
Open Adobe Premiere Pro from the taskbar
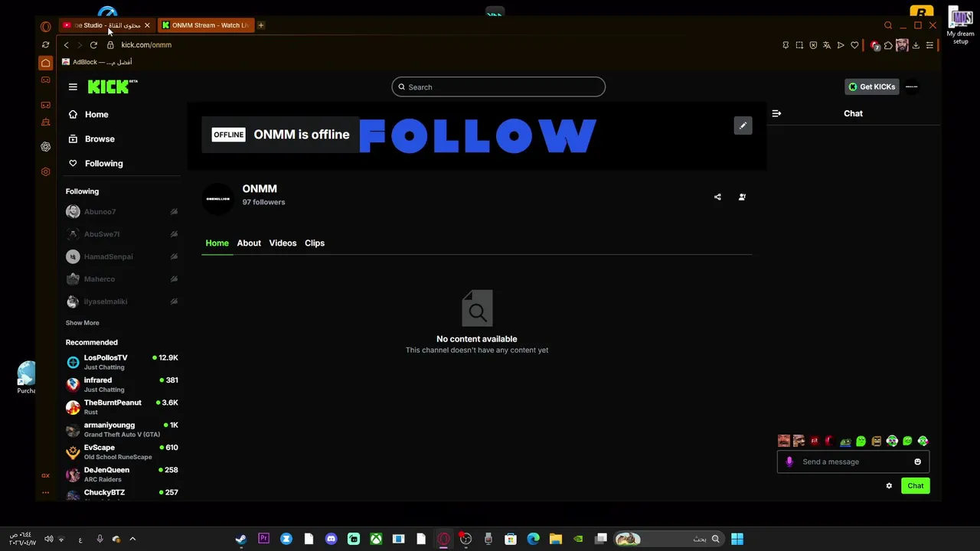pyautogui.click(x=263, y=539)
